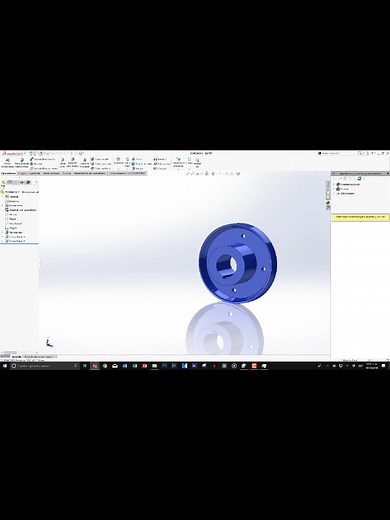Choose the Envolver wrap tool
390x520 pixels.
[160, 159]
